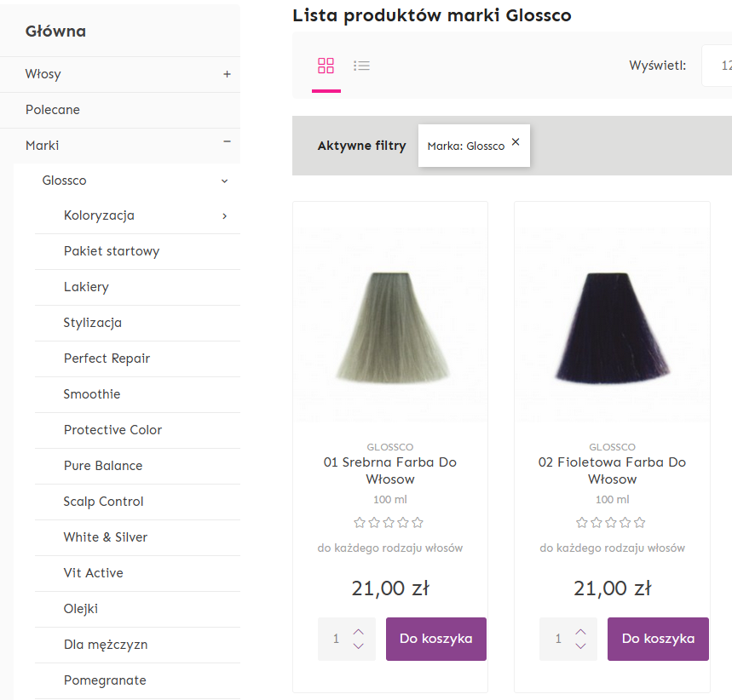732x700 pixels.
Task: Expand the Koloryzacja submenu arrow
Action: [x=225, y=216]
